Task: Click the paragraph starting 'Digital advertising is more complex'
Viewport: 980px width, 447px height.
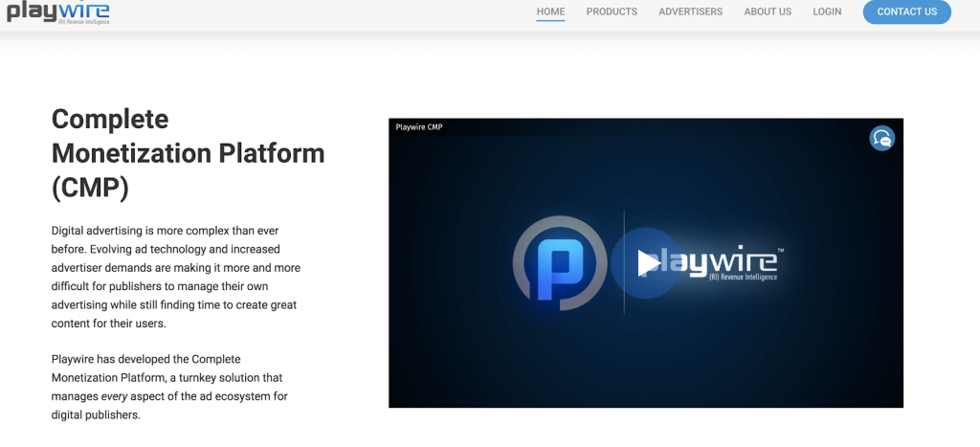Action: (176, 277)
